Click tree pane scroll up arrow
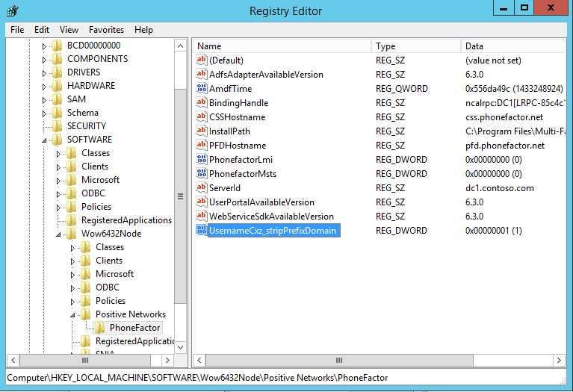Image resolution: width=573 pixels, height=392 pixels. [181, 46]
